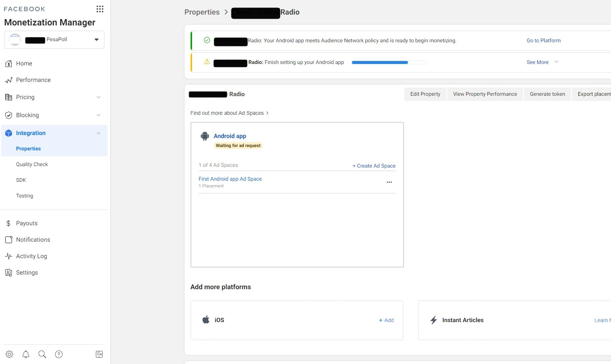The height and width of the screenshot is (364, 611).
Task: Open the three-dot menu for First Android app Ad Space
Action: pyautogui.click(x=389, y=182)
